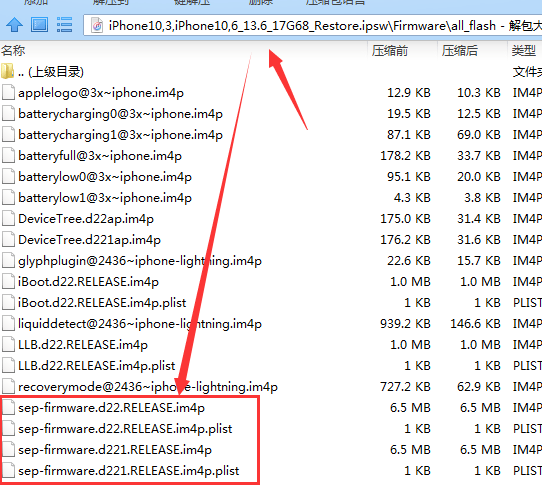Click file icon of LLB.d22.RELEASE.im4p
542x496 pixels.
(8, 345)
